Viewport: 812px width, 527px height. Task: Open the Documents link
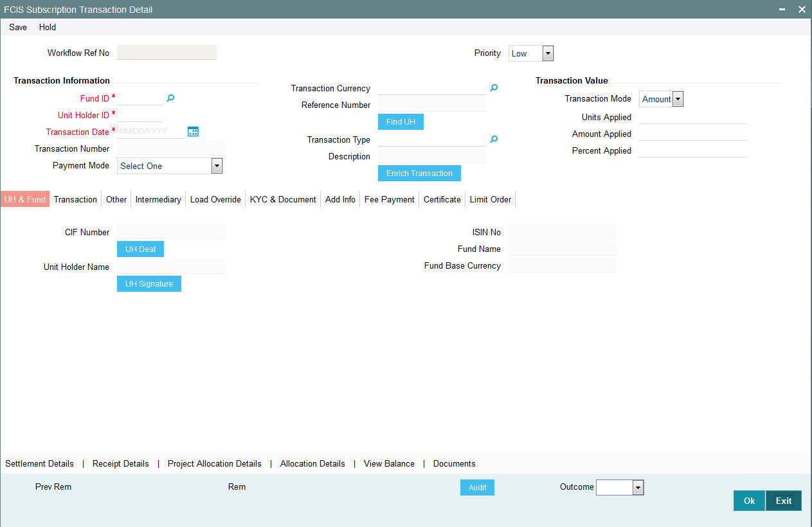tap(455, 463)
